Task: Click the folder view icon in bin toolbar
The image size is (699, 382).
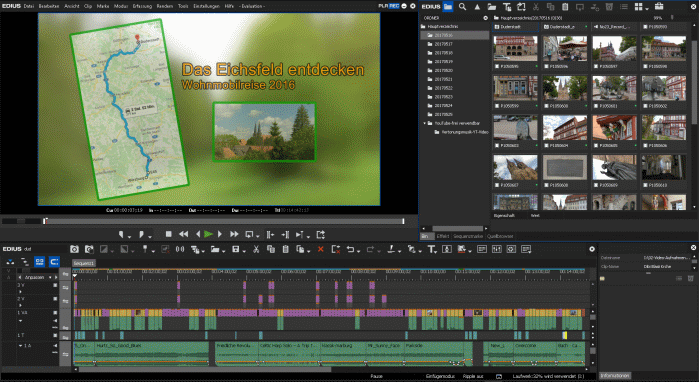Action: pos(448,7)
